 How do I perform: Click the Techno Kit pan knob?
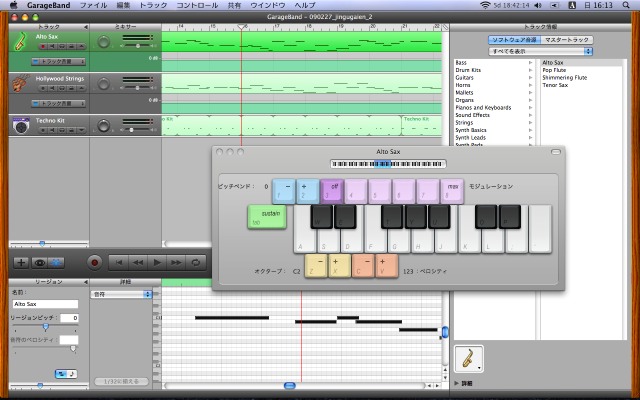click(104, 125)
